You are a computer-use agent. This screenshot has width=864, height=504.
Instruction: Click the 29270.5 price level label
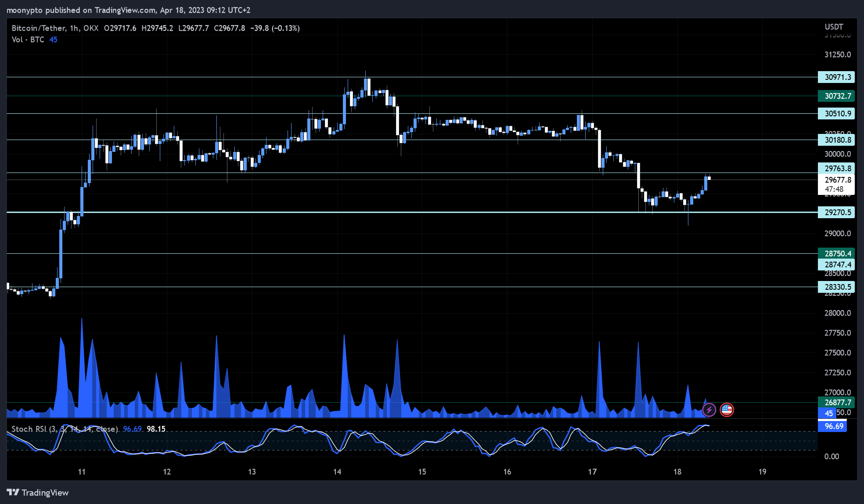click(836, 212)
